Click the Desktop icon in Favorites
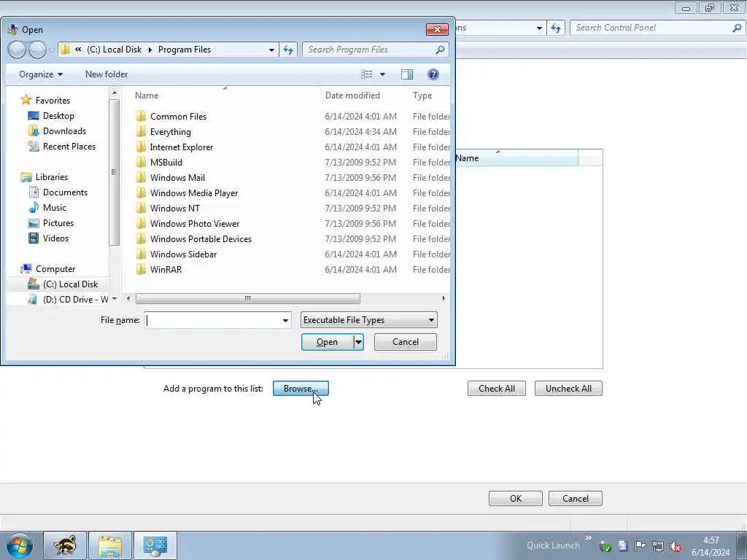The image size is (747, 560). (x=34, y=116)
